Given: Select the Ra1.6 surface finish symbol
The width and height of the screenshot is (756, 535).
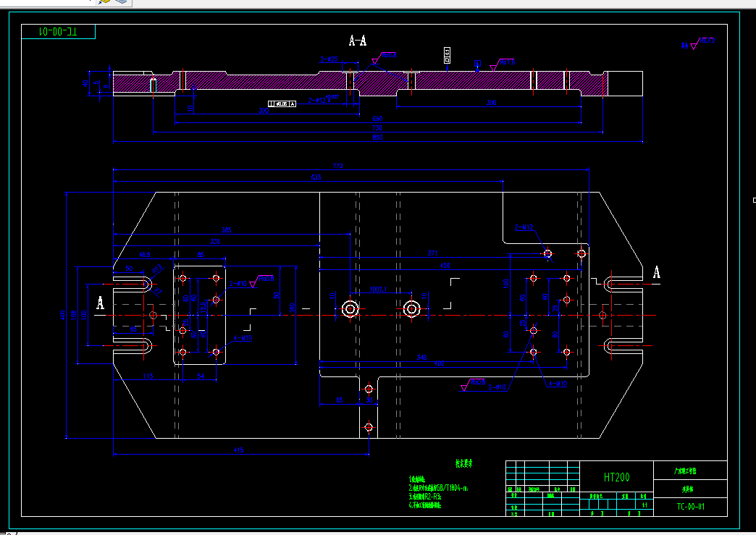Looking at the screenshot, I should [503, 64].
